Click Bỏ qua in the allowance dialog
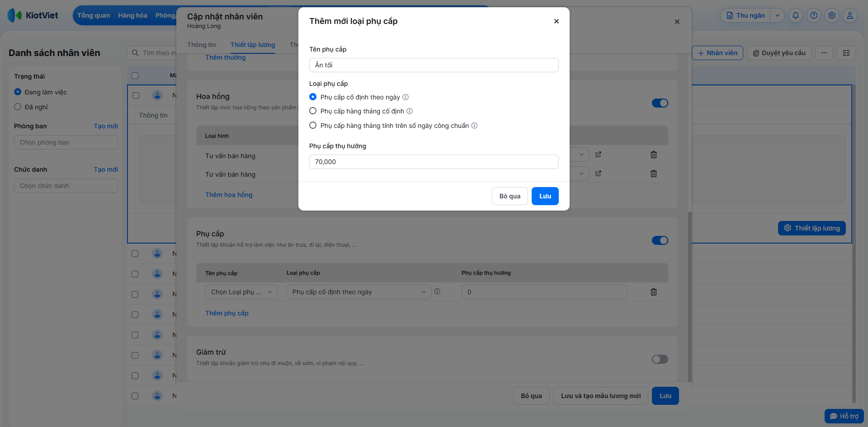Screen dimensions: 868x427 [510, 196]
